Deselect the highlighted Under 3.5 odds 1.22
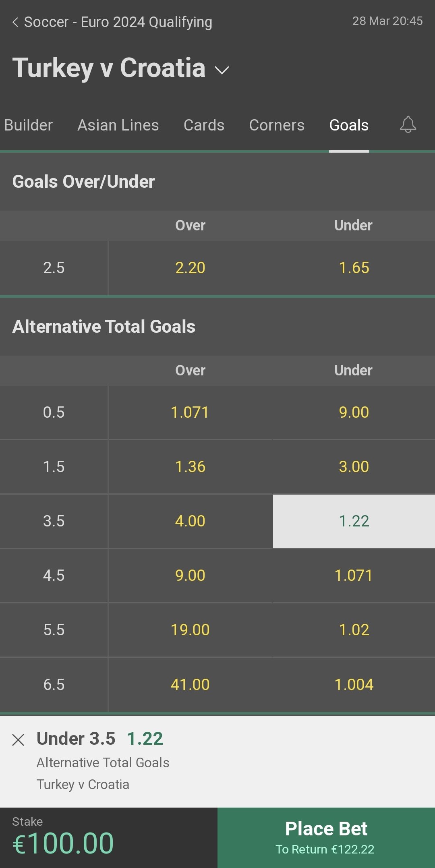Screen dimensions: 435x868 [354, 521]
